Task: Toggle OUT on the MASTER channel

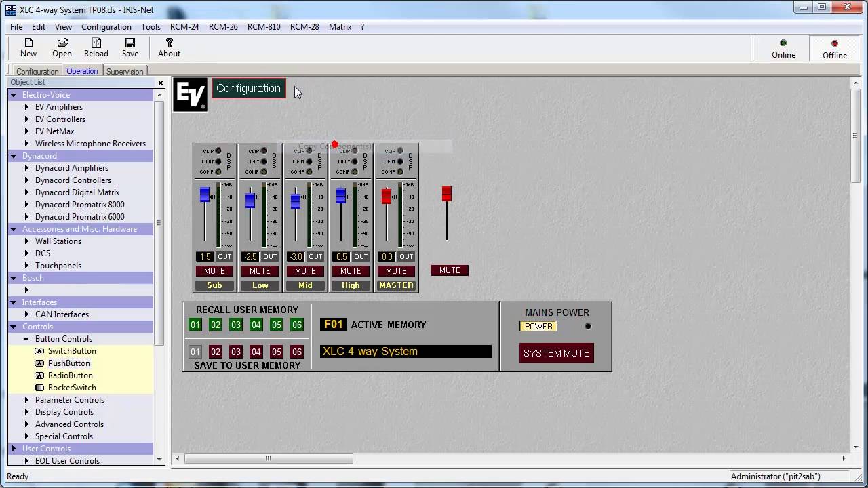Action: 406,257
